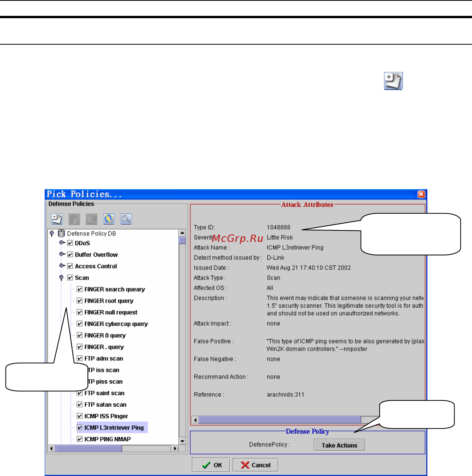Toggle the Scan category checkbox

pos(70,278)
